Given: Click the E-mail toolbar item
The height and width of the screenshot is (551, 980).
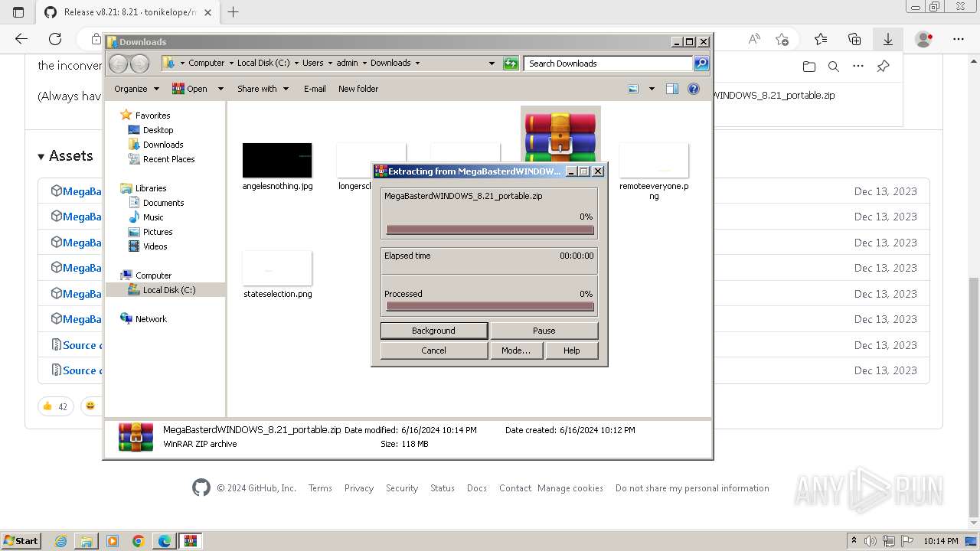Looking at the screenshot, I should point(315,89).
